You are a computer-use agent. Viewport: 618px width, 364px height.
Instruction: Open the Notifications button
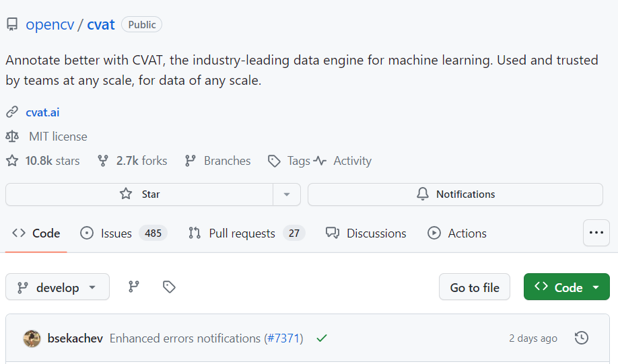tap(455, 194)
